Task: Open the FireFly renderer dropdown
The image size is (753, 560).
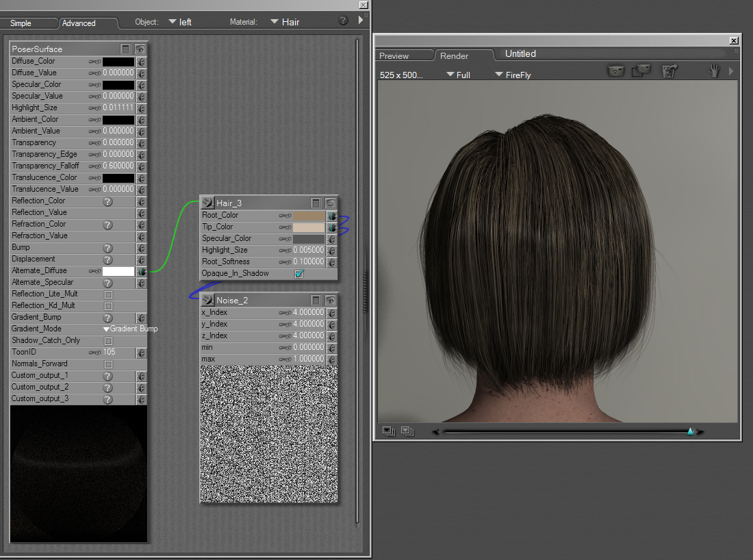Action: [x=513, y=75]
